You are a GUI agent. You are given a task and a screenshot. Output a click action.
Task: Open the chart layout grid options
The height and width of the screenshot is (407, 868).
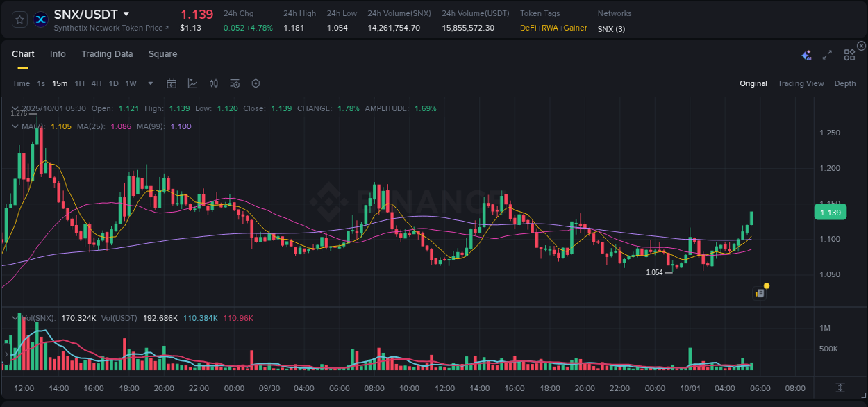point(849,54)
